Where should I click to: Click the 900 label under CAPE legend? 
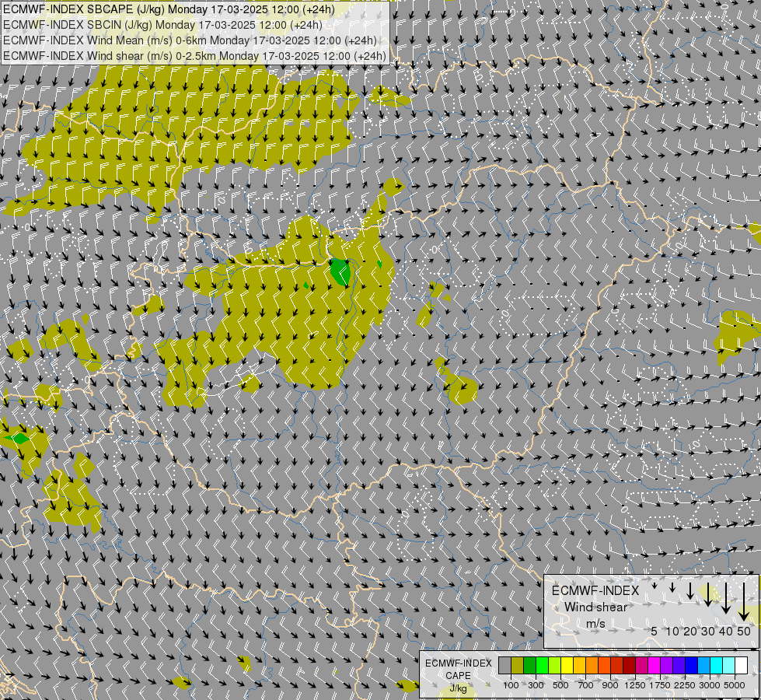click(610, 685)
